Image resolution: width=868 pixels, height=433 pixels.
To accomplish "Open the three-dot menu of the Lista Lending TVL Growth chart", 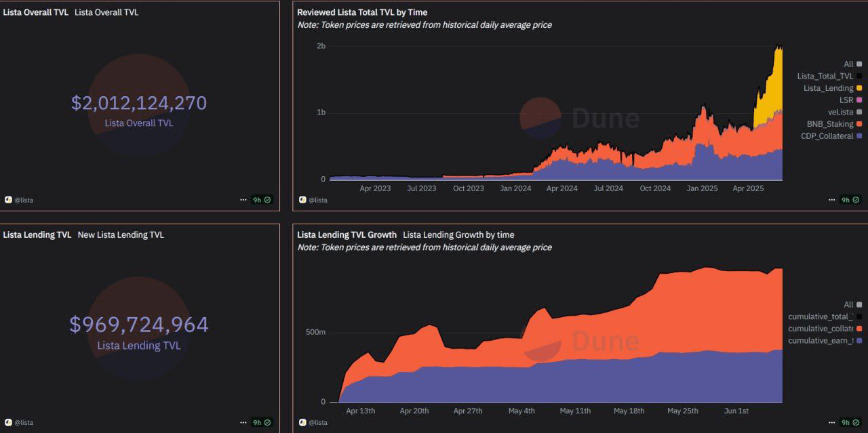I will [832, 422].
